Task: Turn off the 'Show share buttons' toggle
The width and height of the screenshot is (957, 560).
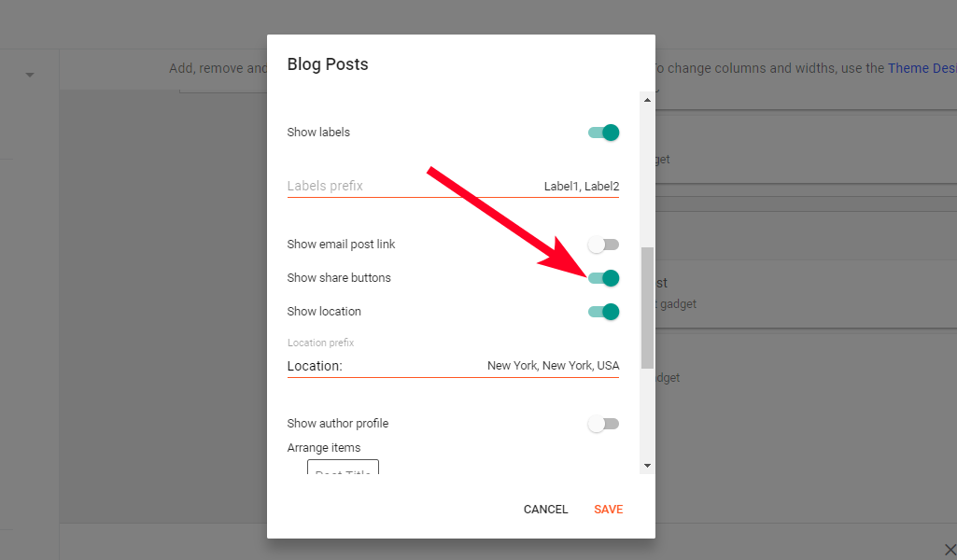Action: tap(603, 277)
